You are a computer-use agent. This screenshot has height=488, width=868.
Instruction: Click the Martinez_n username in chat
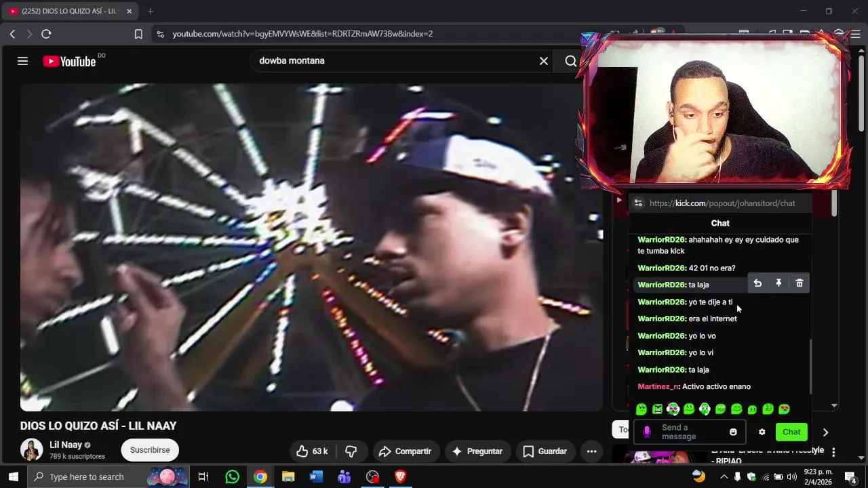[x=658, y=386]
